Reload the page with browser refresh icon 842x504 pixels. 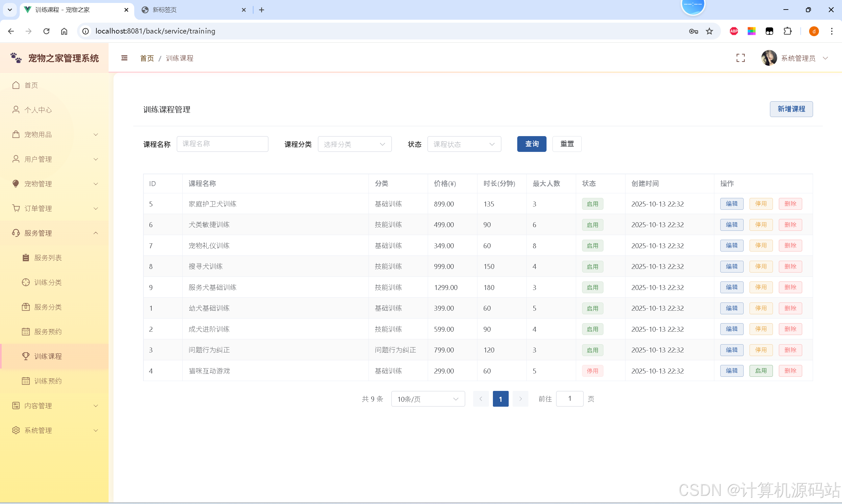click(46, 31)
